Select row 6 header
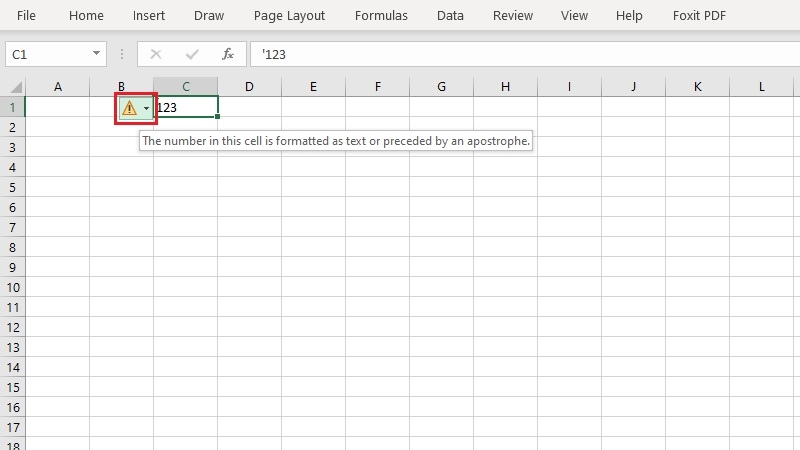 tap(12, 207)
